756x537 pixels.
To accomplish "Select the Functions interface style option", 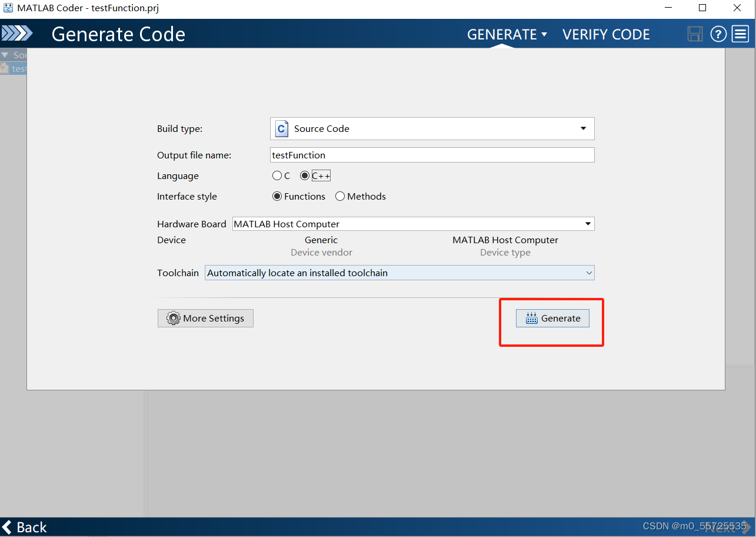I will tap(277, 196).
